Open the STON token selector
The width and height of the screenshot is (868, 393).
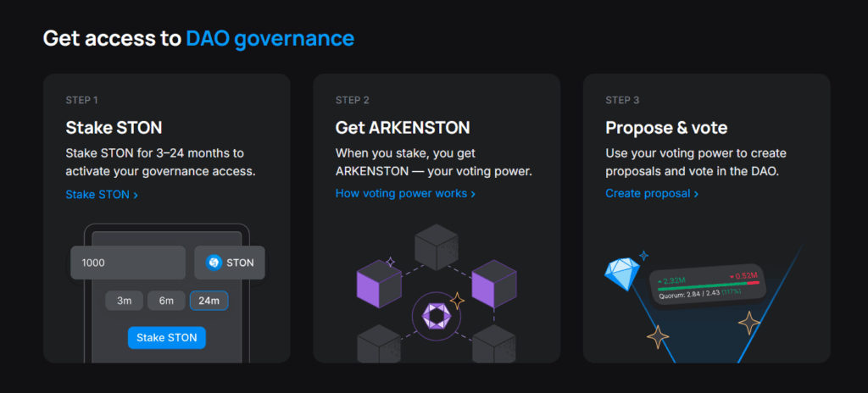[x=230, y=263]
